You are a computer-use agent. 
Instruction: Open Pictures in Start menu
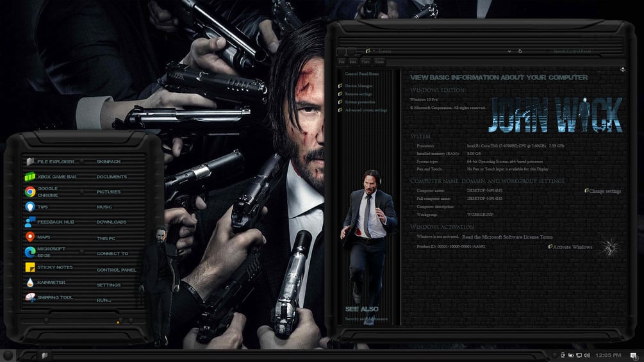pyautogui.click(x=108, y=192)
